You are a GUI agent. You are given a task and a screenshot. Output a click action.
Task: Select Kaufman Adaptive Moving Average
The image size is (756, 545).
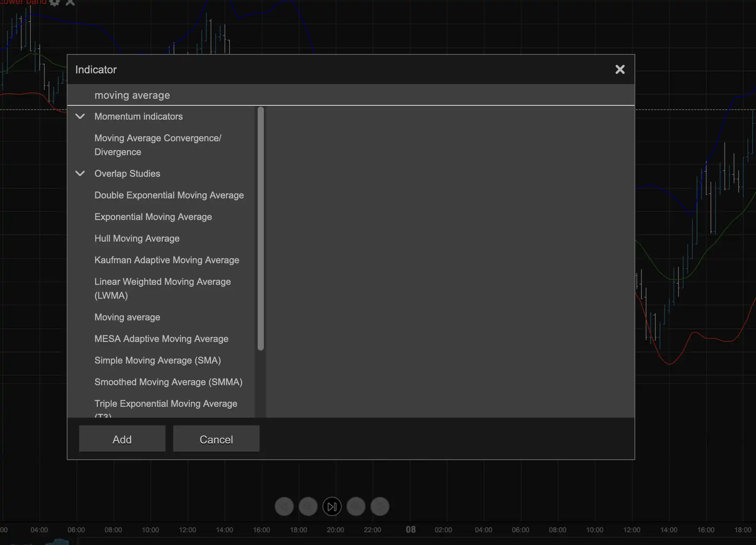coord(167,260)
